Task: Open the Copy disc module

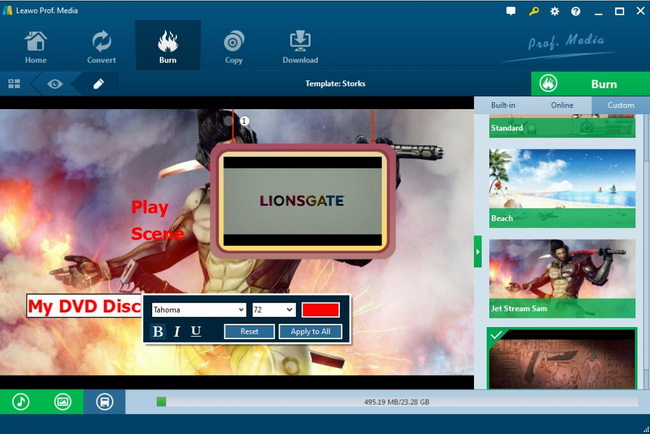Action: (x=234, y=46)
